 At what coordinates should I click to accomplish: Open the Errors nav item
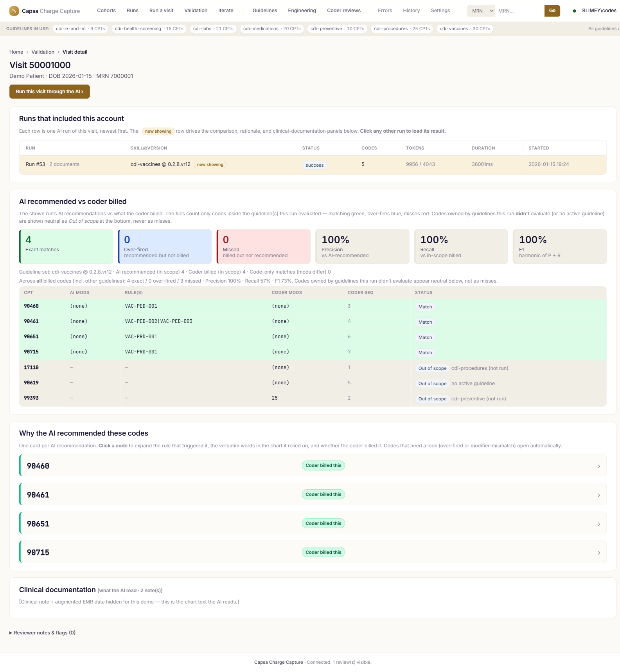point(385,11)
